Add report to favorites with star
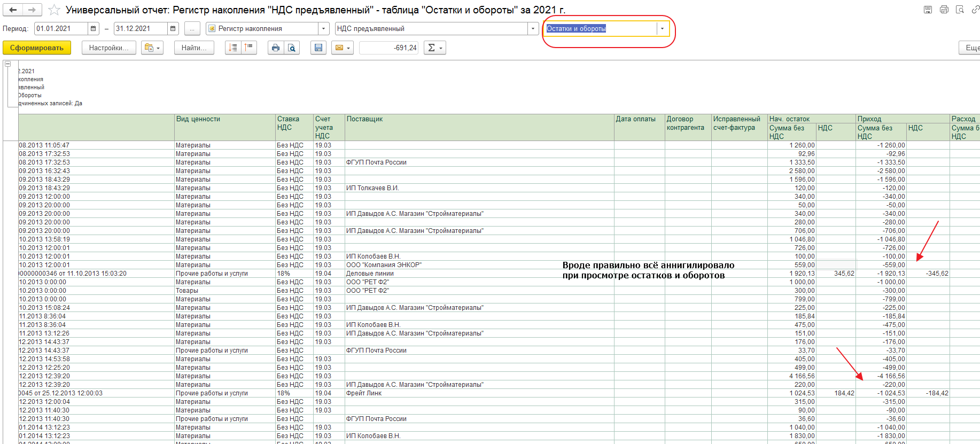Screen dimensions: 980x444 (54, 10)
